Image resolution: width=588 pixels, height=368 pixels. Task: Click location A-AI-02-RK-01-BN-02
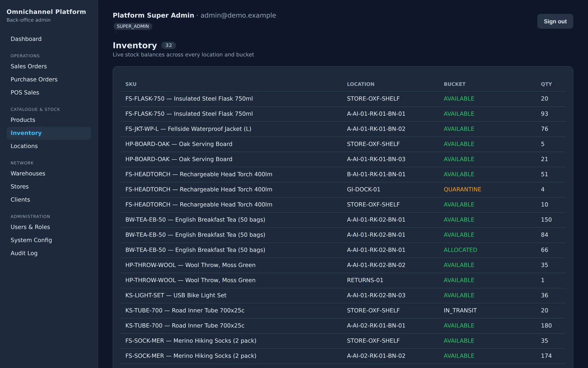[x=376, y=356]
